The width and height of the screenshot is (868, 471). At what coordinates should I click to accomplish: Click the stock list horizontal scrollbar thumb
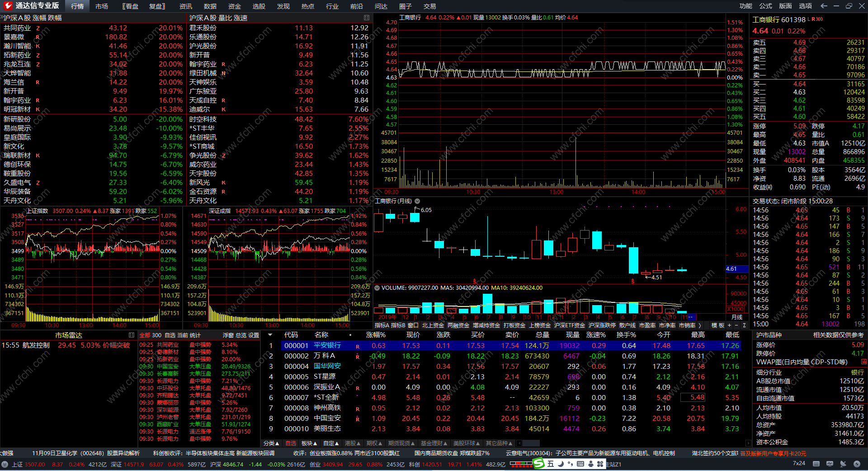pyautogui.click(x=531, y=443)
